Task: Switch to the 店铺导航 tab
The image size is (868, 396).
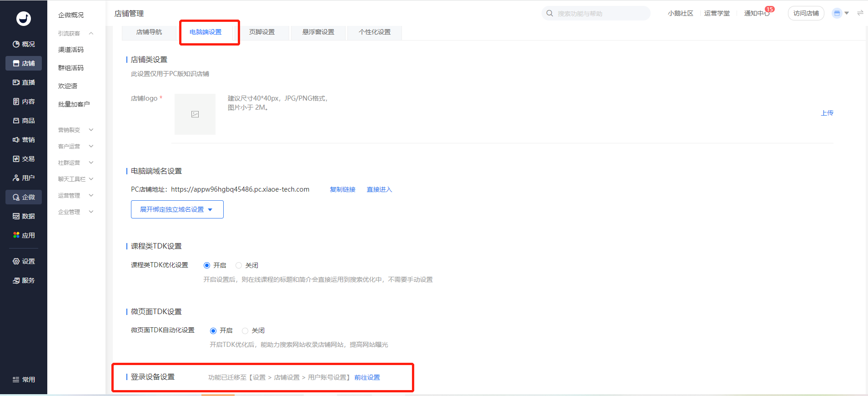Action: tap(149, 32)
